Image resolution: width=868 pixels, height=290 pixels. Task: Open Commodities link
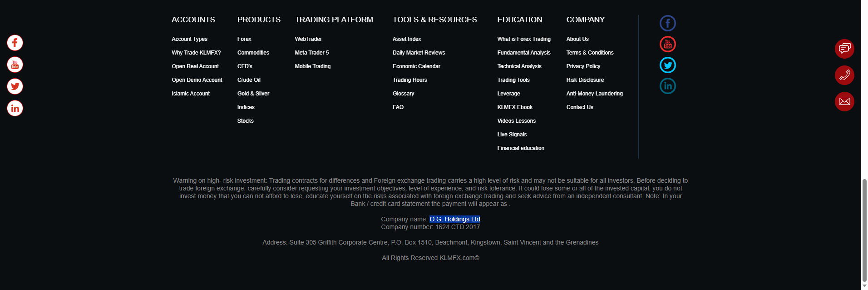pyautogui.click(x=253, y=53)
